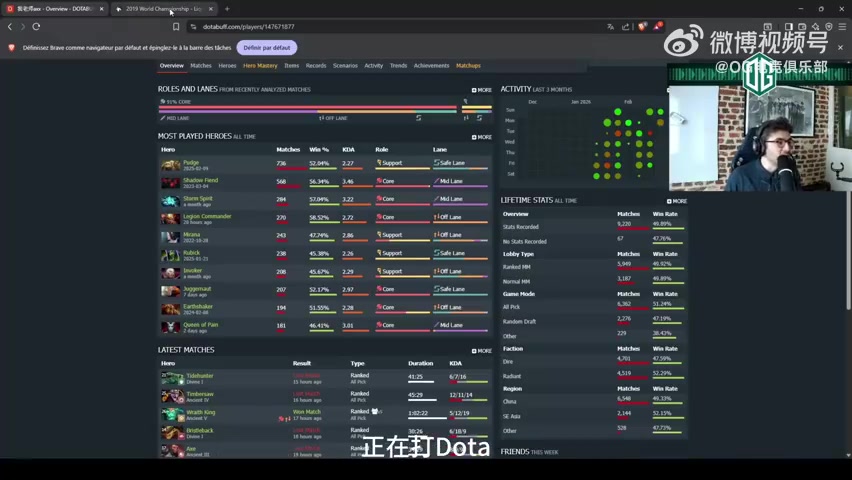Click the Brave site settings icon in address bar
The height and width of the screenshot is (480, 852).
coord(193,27)
